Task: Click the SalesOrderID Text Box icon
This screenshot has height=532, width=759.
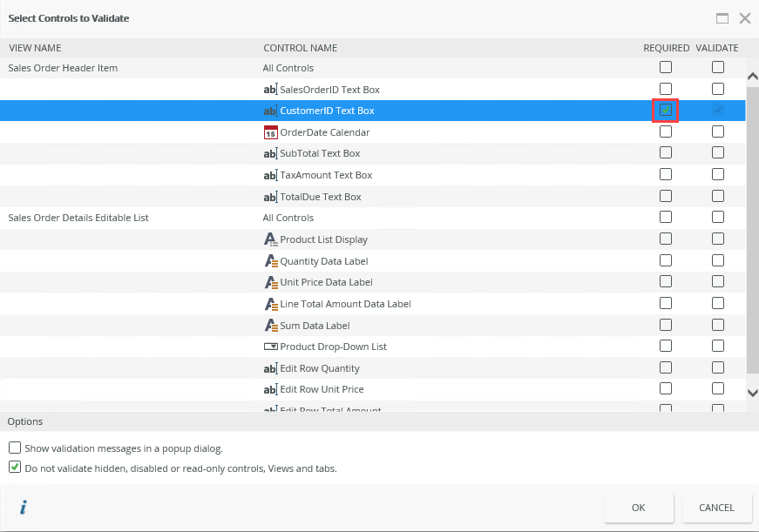Action: (269, 90)
